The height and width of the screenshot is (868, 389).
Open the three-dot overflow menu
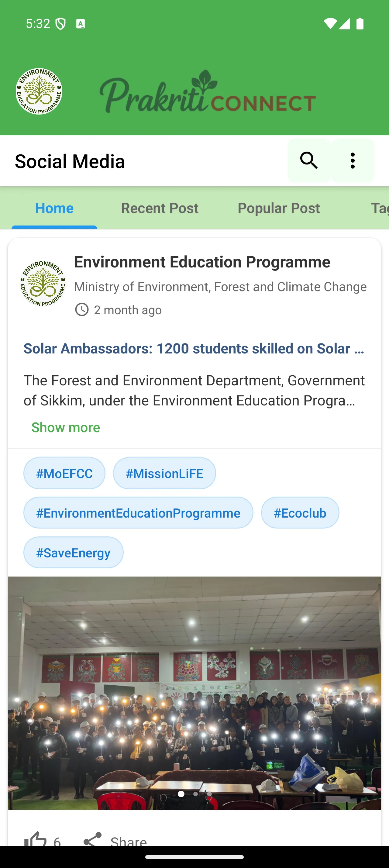coord(353,160)
